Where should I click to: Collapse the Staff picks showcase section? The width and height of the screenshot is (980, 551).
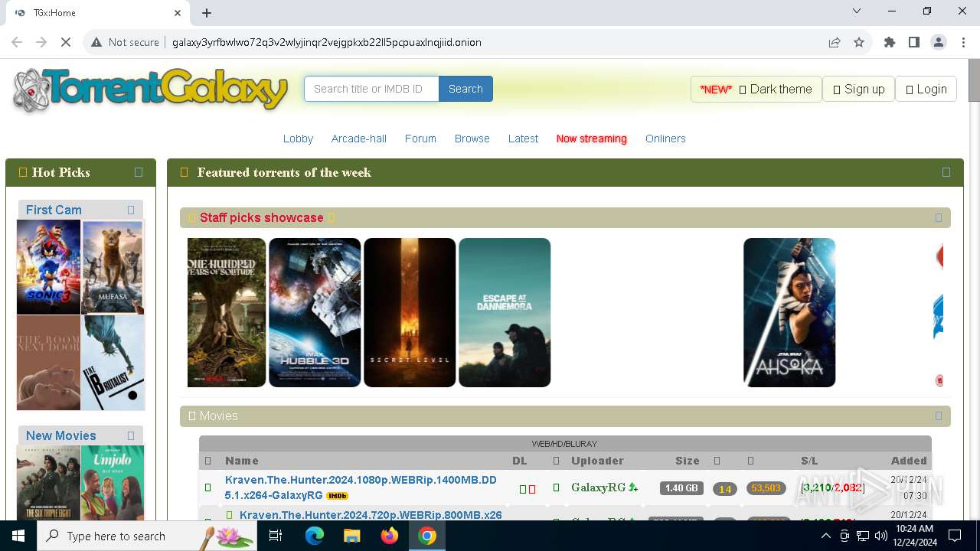click(x=939, y=217)
